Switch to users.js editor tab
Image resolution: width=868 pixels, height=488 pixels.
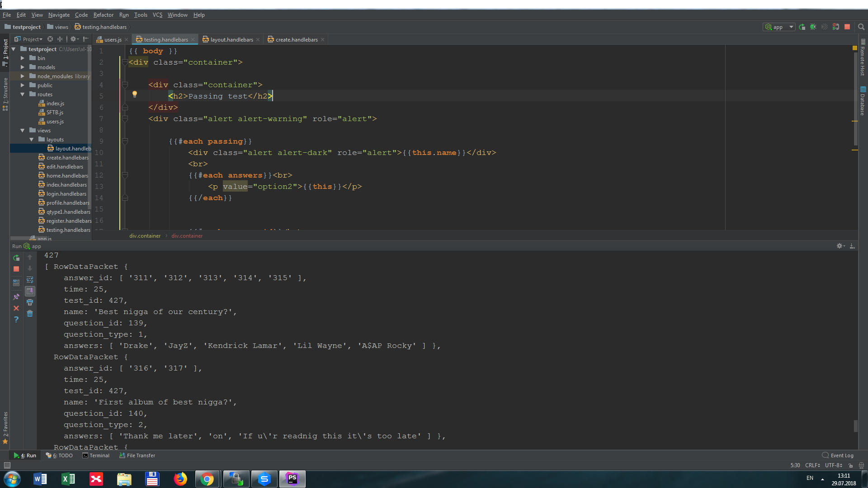click(113, 40)
